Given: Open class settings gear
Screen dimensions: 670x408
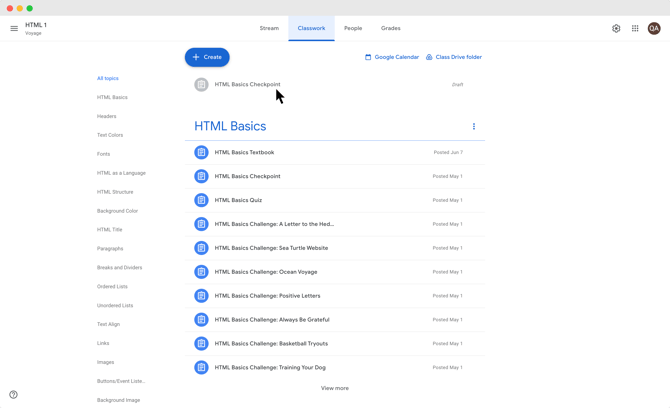Looking at the screenshot, I should tap(616, 29).
